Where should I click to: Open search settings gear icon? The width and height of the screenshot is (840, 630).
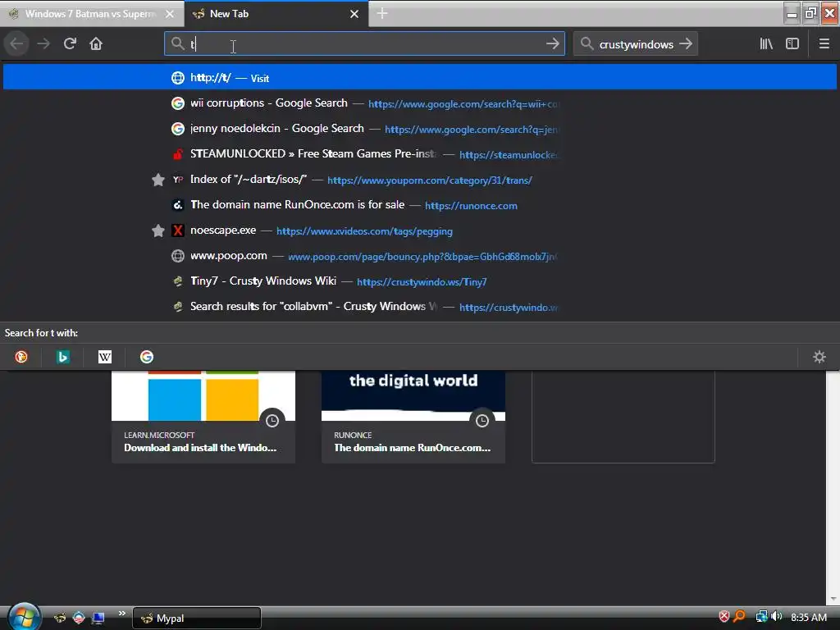pyautogui.click(x=819, y=357)
